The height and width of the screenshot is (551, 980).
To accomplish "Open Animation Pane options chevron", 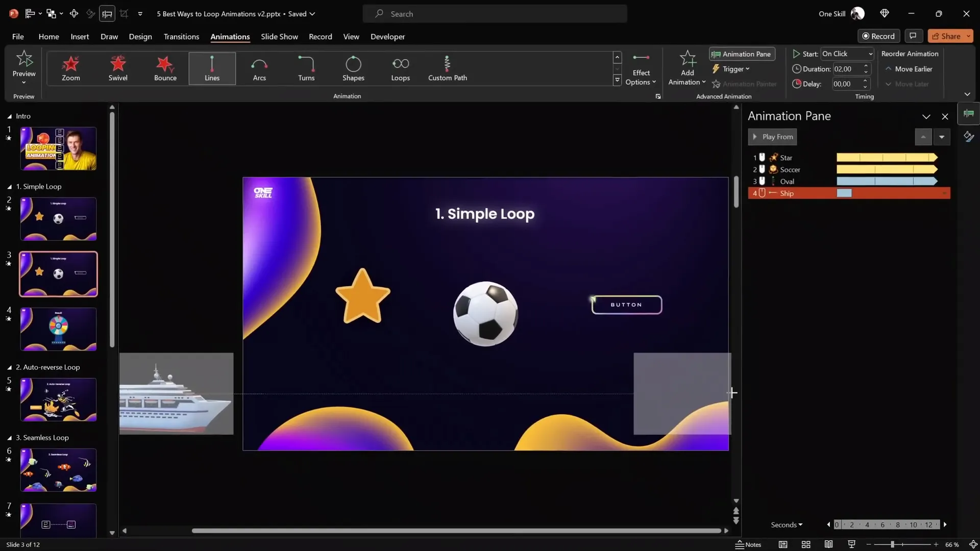I will 926,117.
